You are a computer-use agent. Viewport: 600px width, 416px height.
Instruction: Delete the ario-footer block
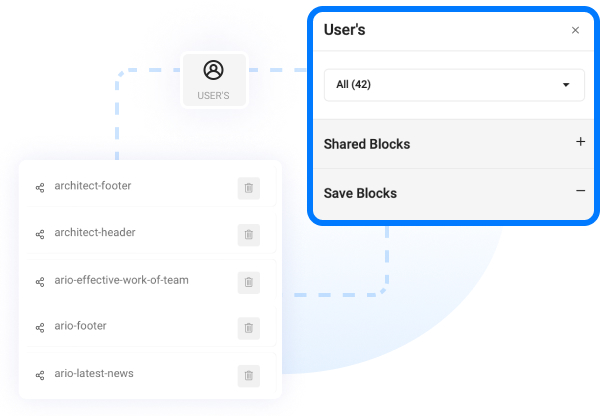[249, 328]
